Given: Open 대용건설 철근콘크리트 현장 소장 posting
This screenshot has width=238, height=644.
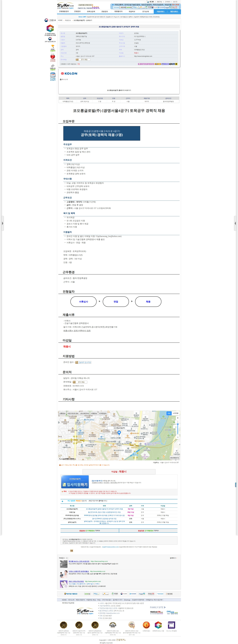Looking at the screenshot, I should [x=104, y=512].
